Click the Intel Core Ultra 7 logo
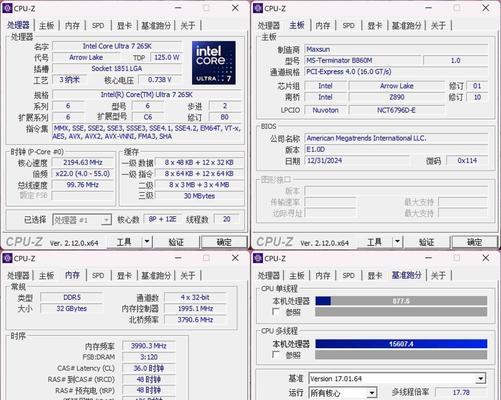501x400 pixels. 214,62
